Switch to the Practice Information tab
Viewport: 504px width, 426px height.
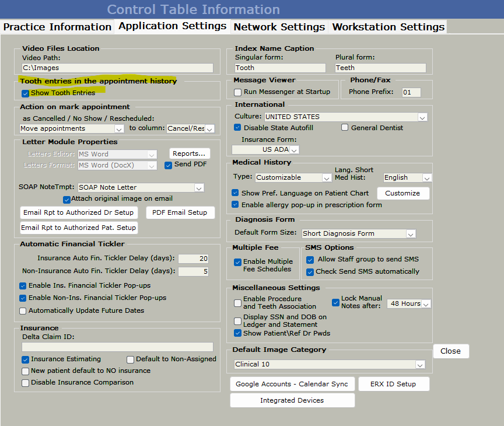tap(57, 27)
